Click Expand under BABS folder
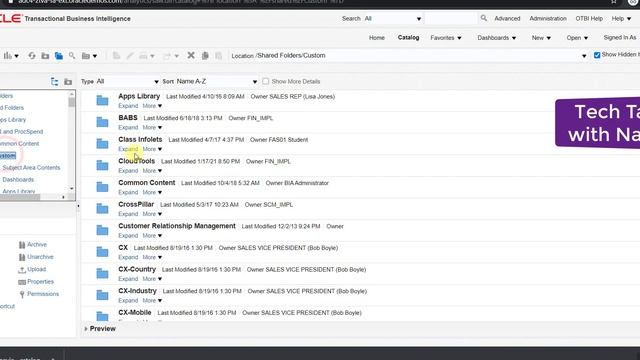Image resolution: width=640 pixels, height=360 pixels. click(128, 127)
